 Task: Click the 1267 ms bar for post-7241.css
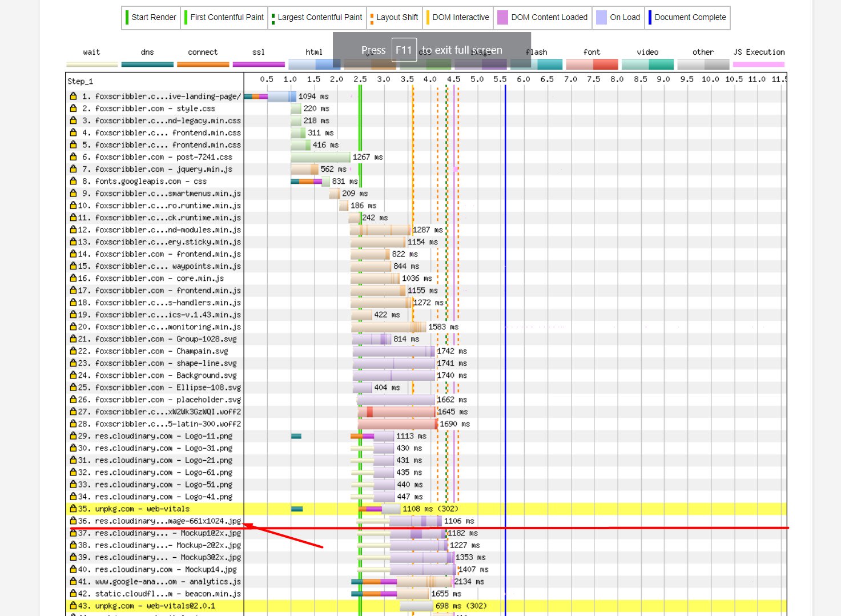321,157
